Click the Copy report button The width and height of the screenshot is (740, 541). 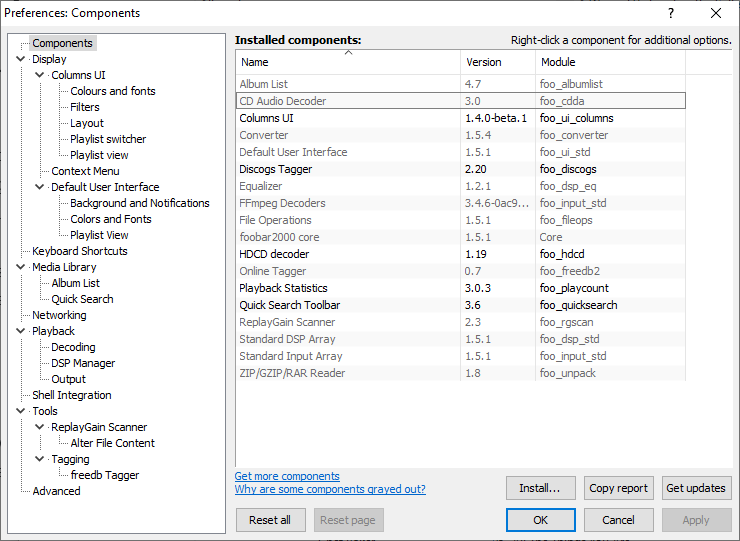click(x=618, y=488)
